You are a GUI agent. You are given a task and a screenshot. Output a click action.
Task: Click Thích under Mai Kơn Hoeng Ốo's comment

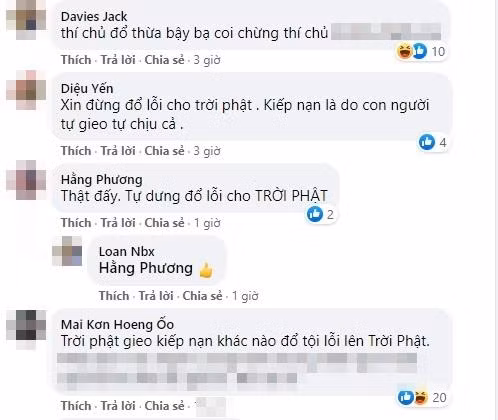[x=76, y=406]
